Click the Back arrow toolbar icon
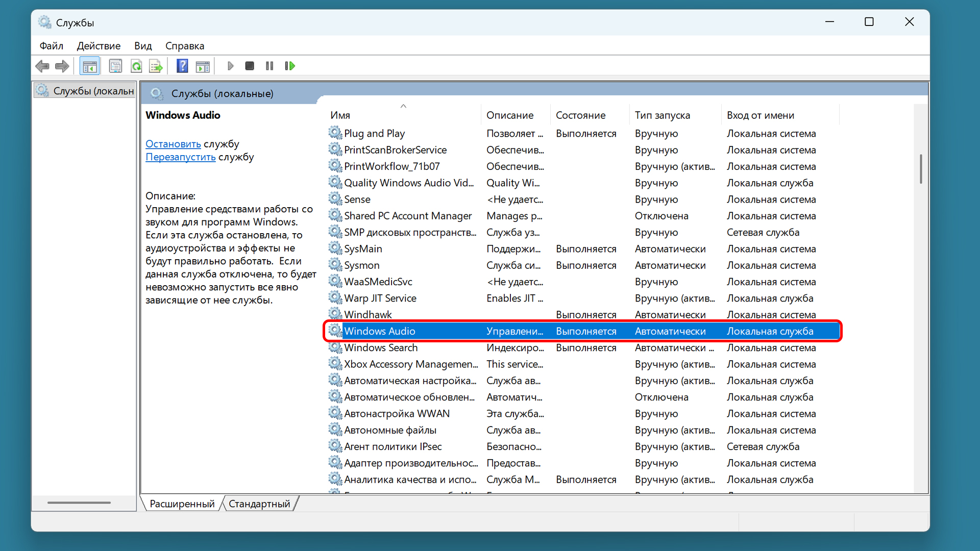The width and height of the screenshot is (980, 551). [x=42, y=66]
